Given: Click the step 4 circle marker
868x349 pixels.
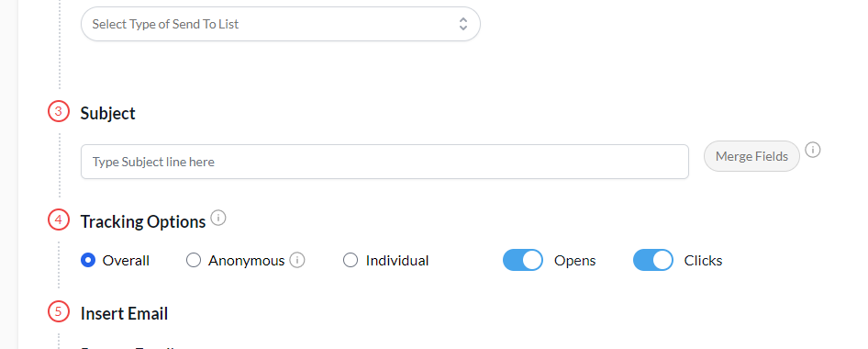Looking at the screenshot, I should click(x=59, y=220).
